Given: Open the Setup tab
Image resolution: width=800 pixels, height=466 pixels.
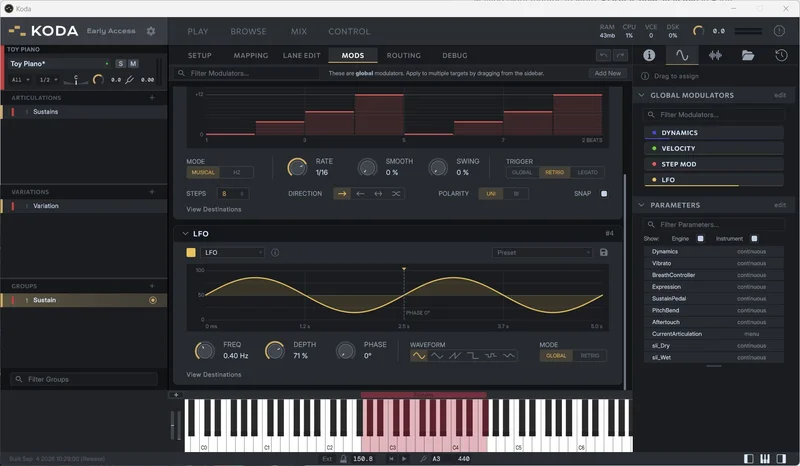Looking at the screenshot, I should 199,56.
